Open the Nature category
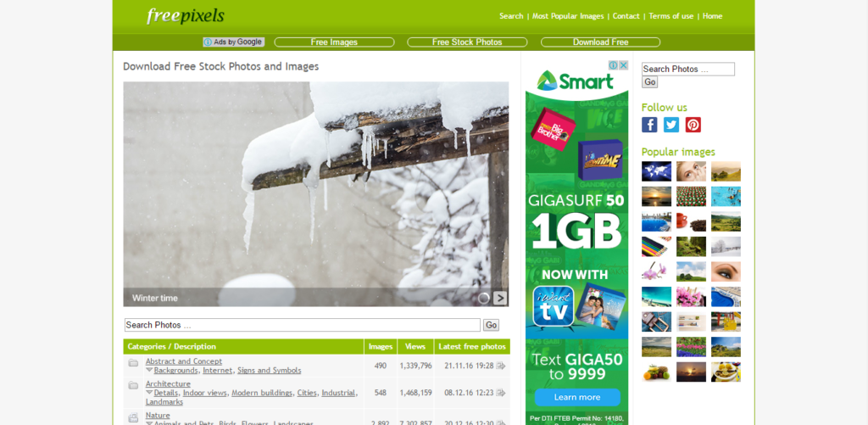868x425 pixels. [x=158, y=415]
